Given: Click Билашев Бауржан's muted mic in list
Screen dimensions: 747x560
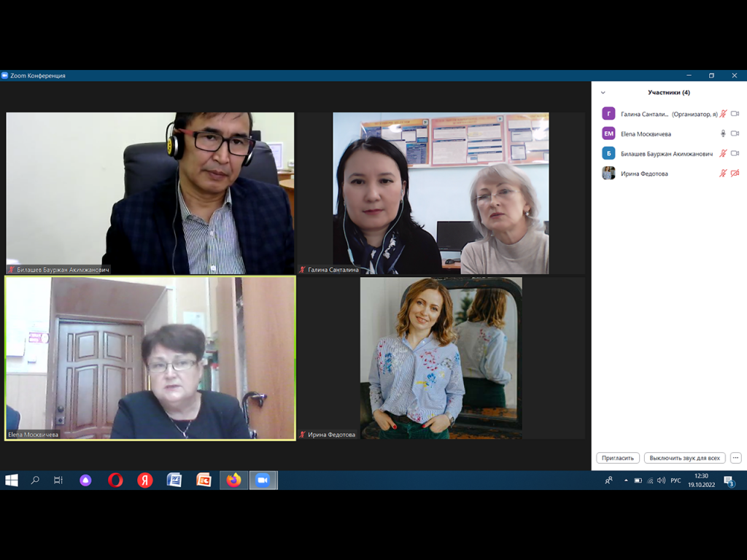Looking at the screenshot, I should [x=723, y=154].
